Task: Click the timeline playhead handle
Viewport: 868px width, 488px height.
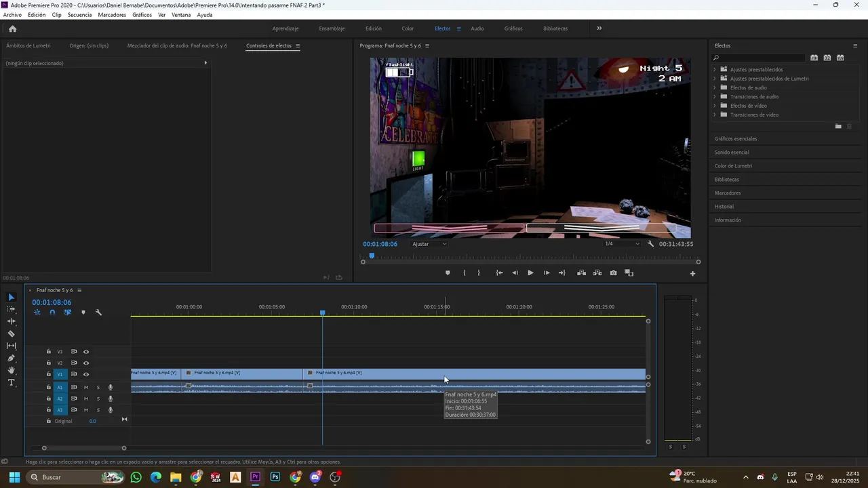Action: 323,312
